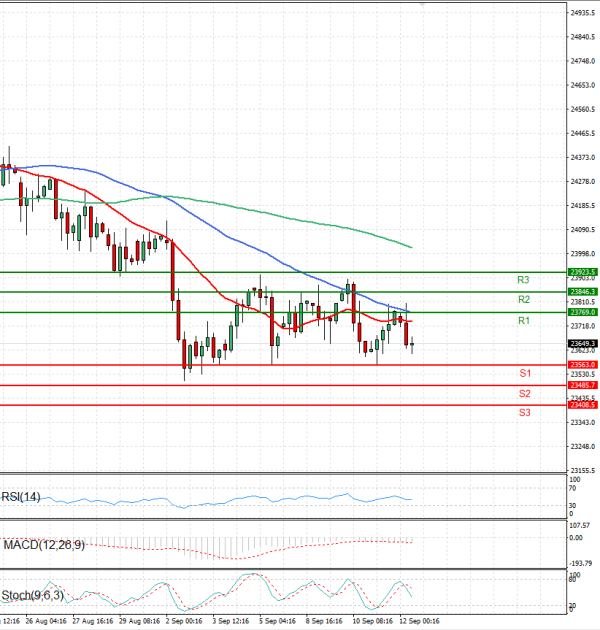Click the RSI 70 level label
Screen dimensions: 600x630
(x=573, y=488)
